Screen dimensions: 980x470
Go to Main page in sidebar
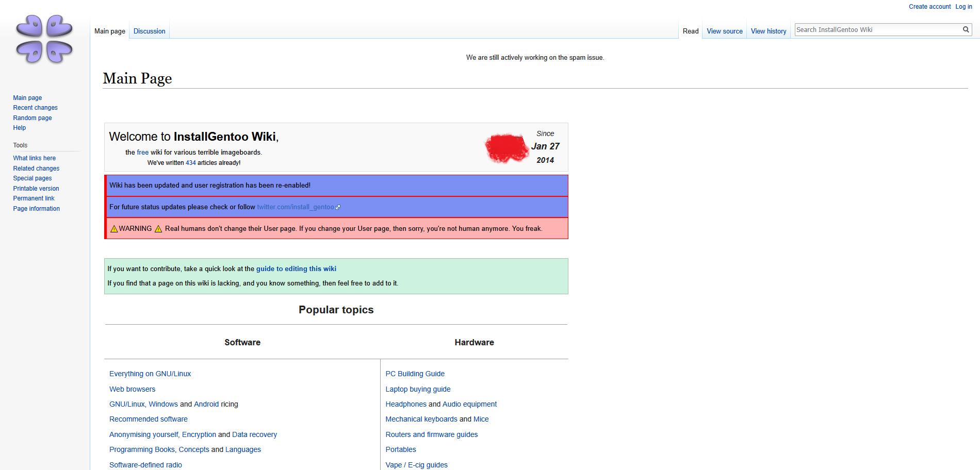[27, 98]
